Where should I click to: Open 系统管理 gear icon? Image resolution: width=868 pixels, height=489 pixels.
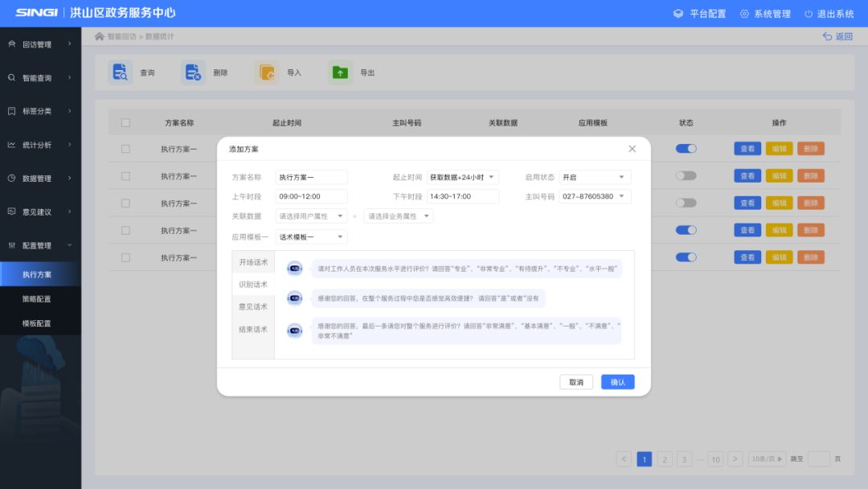click(x=744, y=14)
